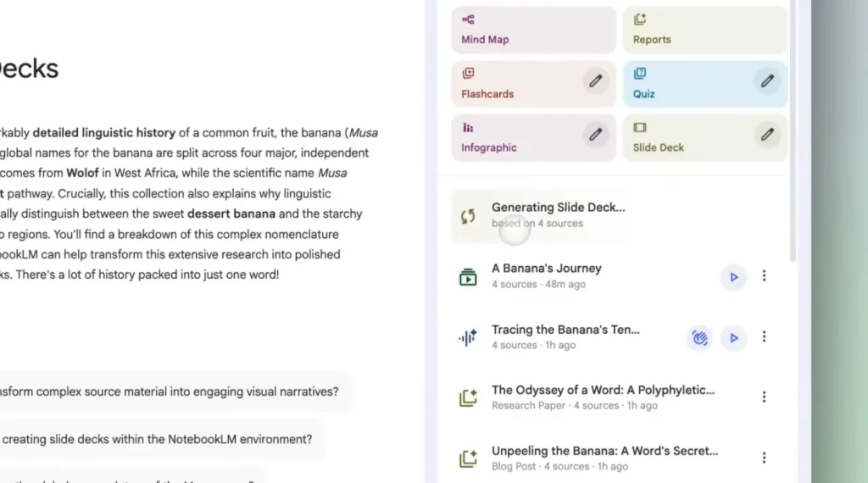Image resolution: width=868 pixels, height=483 pixels.
Task: Play the A Banana's Journey video
Action: (x=734, y=276)
